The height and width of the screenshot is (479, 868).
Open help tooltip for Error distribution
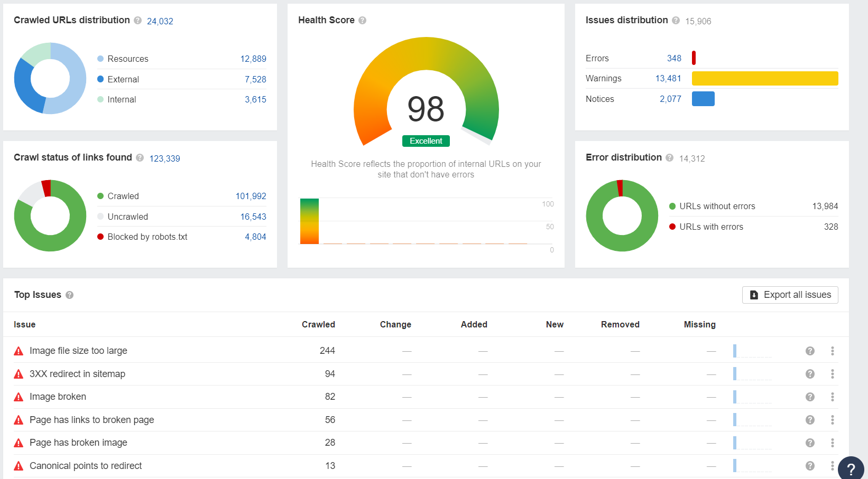pos(669,158)
